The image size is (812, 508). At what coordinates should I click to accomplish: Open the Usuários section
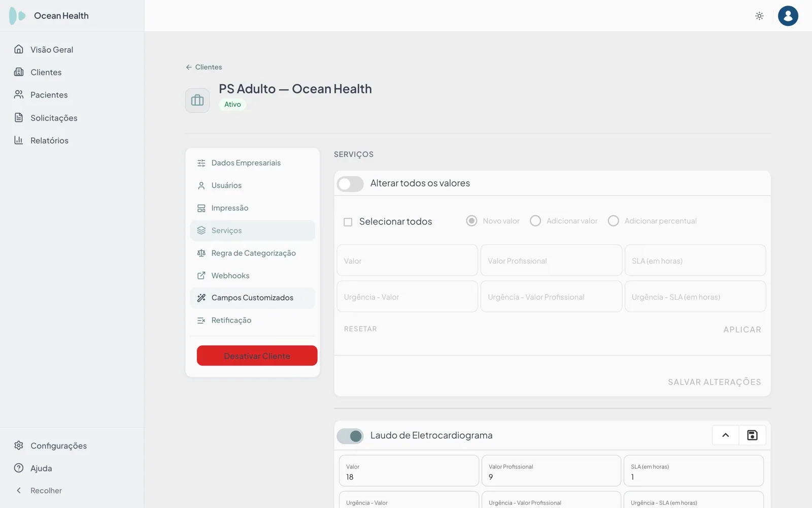tap(253, 185)
